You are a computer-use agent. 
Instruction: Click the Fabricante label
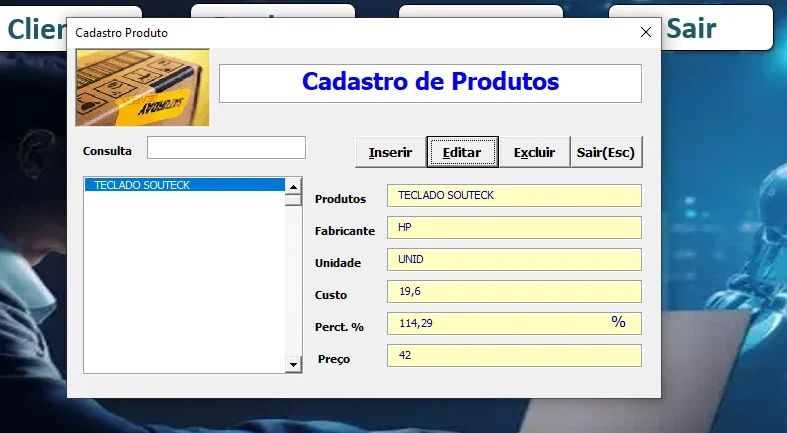click(345, 231)
